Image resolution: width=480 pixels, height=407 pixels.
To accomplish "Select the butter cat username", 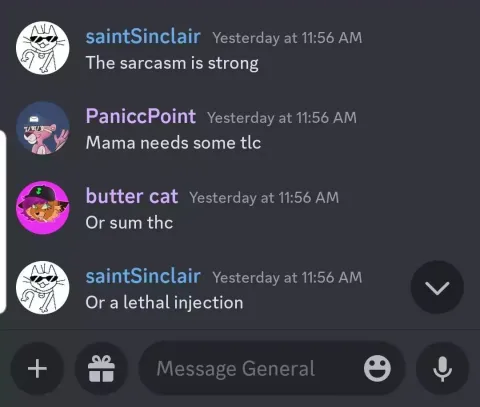I will point(132,196).
